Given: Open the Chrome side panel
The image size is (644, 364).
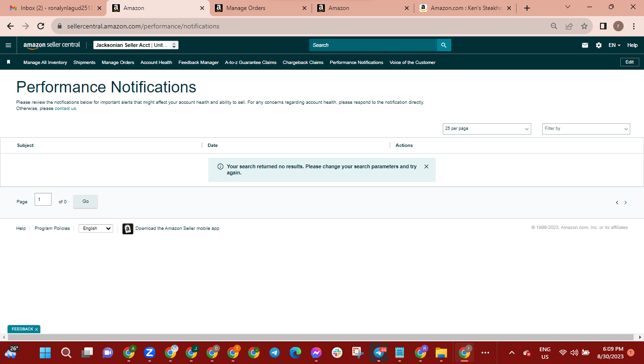Looking at the screenshot, I should (x=603, y=26).
